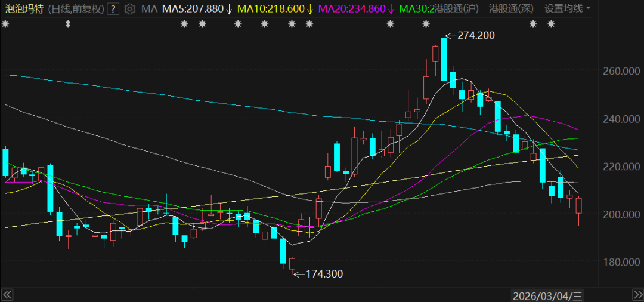
Task: Click the up-down arrow marker near top left
Action: (68, 24)
